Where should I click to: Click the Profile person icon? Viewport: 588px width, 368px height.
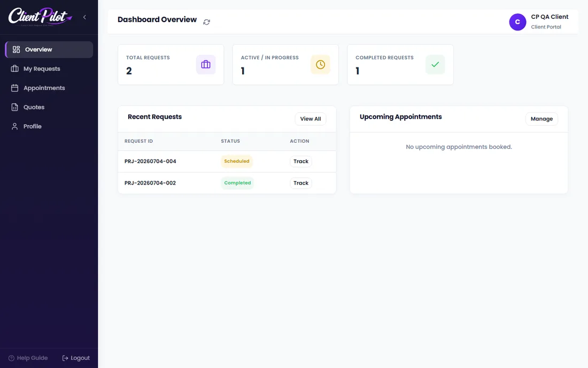pyautogui.click(x=14, y=126)
